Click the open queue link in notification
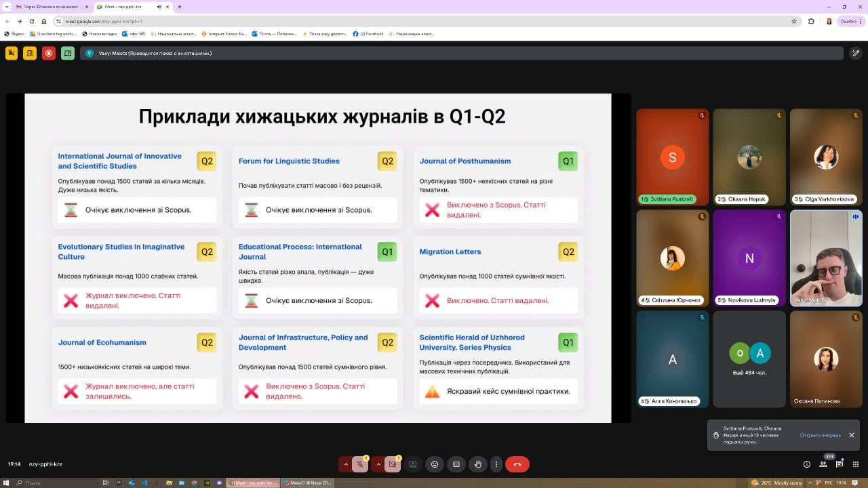 (820, 435)
